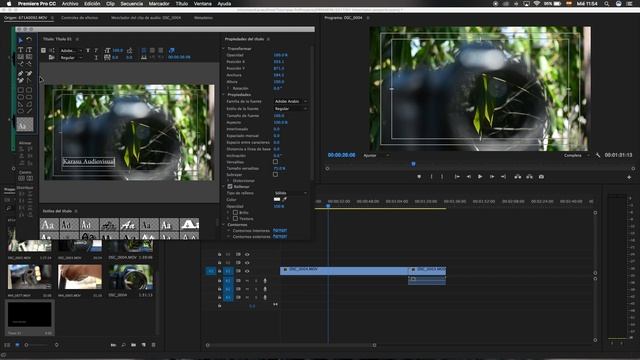
Task: Pick fill color with the eyedropper
Action: pos(284,200)
